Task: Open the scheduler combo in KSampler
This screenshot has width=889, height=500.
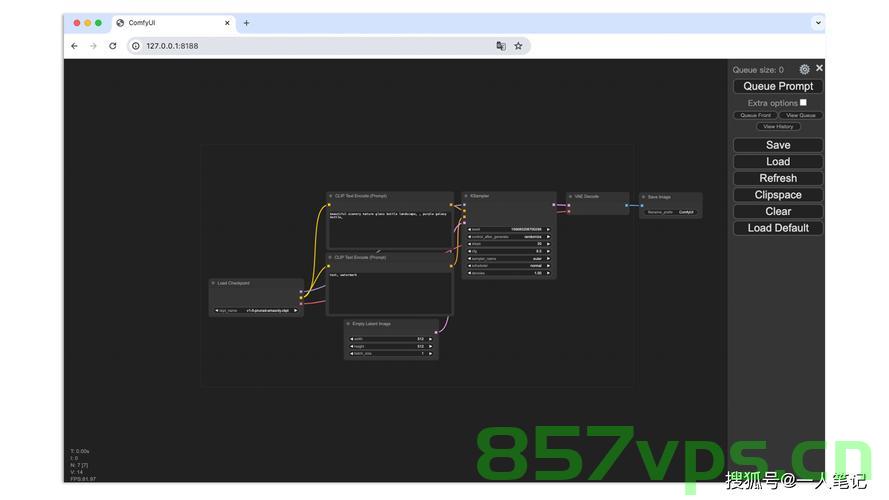Action: [509, 266]
